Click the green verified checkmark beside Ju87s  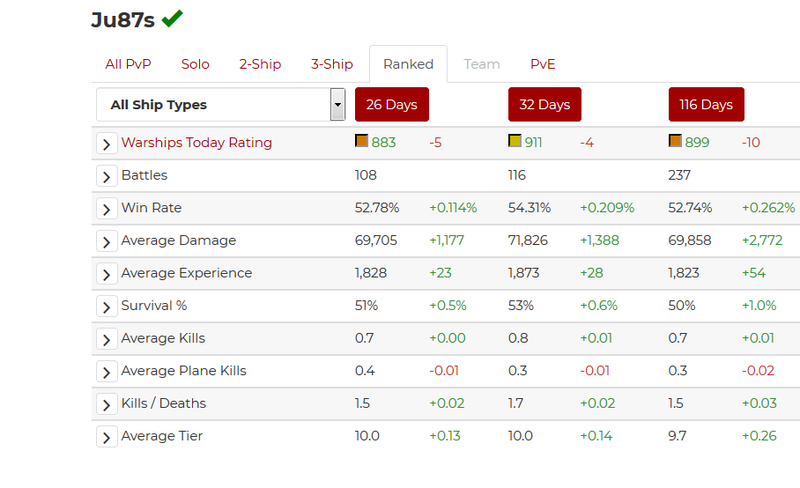click(x=172, y=18)
